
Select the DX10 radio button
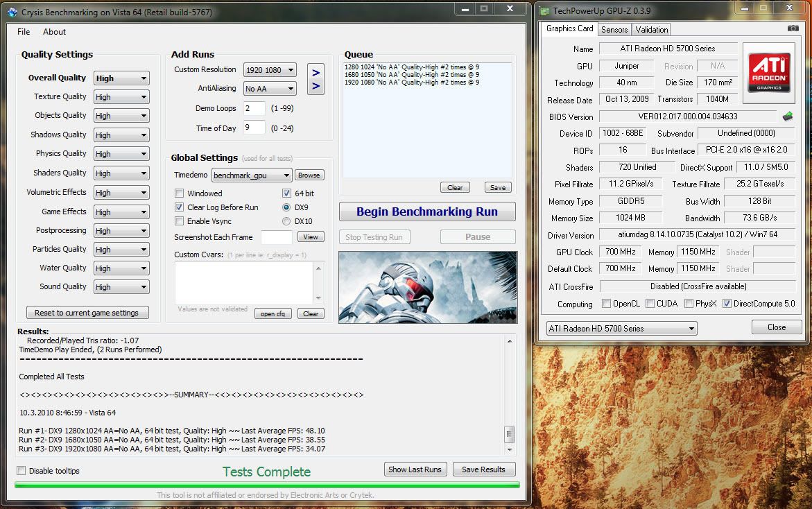pos(286,221)
